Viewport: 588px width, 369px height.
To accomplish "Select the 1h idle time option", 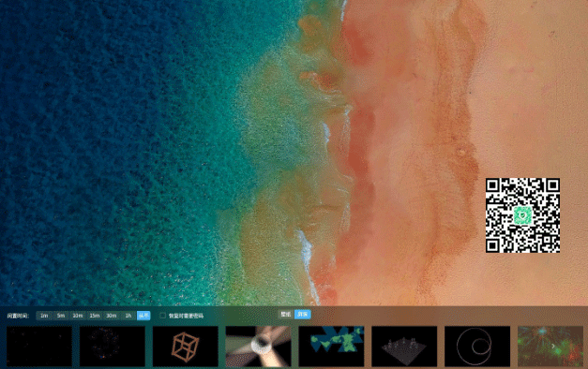I will click(128, 316).
